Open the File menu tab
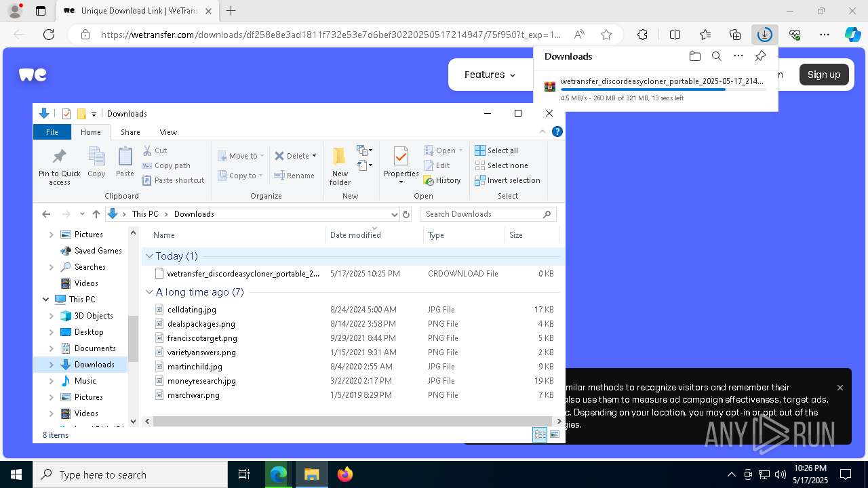 [52, 132]
